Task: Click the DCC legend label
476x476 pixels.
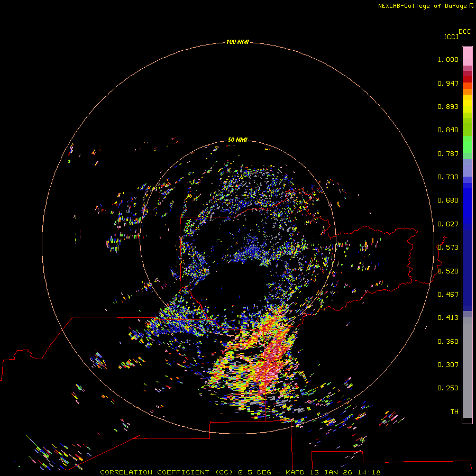Action: 464,32
